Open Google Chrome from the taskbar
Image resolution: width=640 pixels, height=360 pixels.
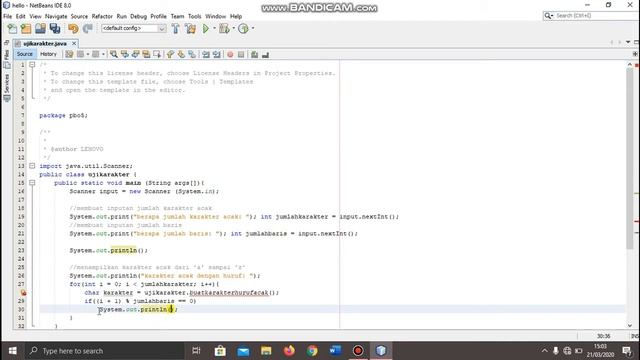click(x=312, y=351)
